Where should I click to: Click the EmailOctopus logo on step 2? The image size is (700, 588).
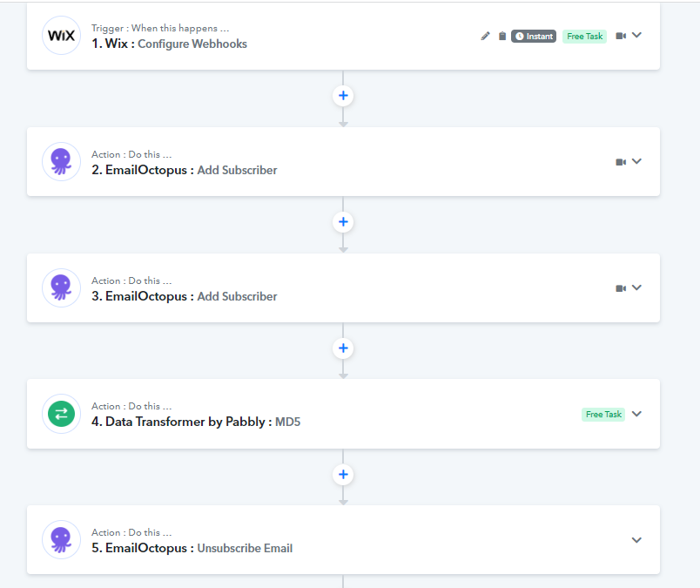point(61,162)
